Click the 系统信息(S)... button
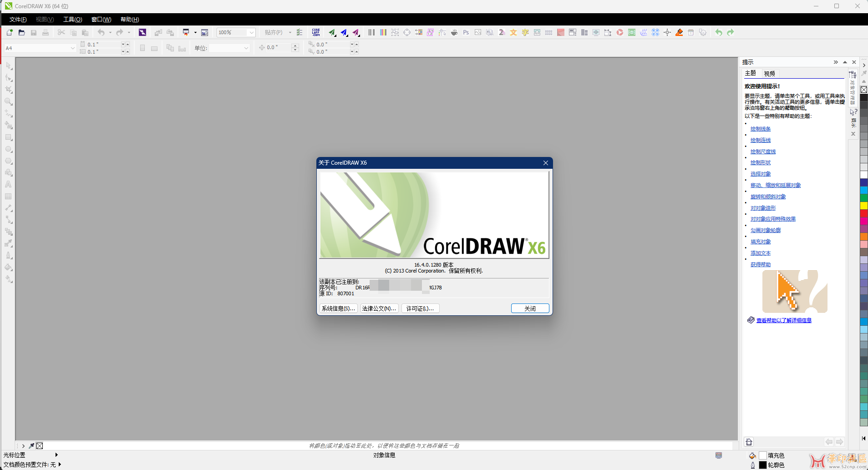This screenshot has height=470, width=868. pyautogui.click(x=338, y=308)
